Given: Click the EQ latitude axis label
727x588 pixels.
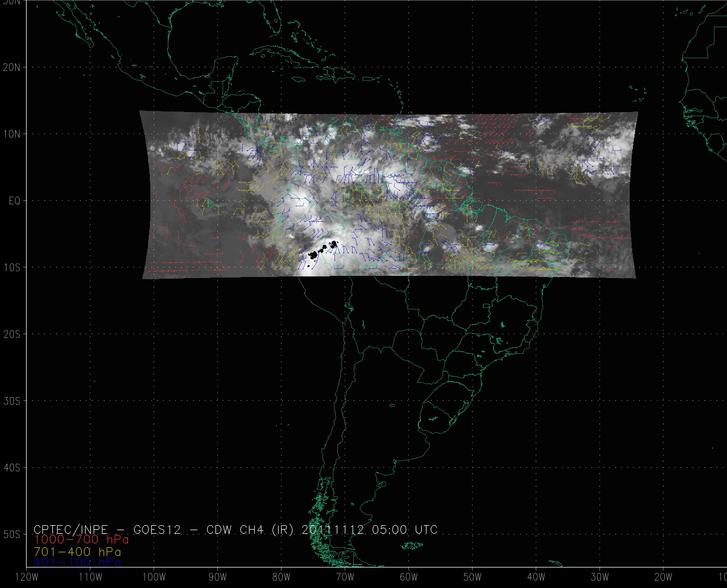Looking at the screenshot, I should [14, 201].
